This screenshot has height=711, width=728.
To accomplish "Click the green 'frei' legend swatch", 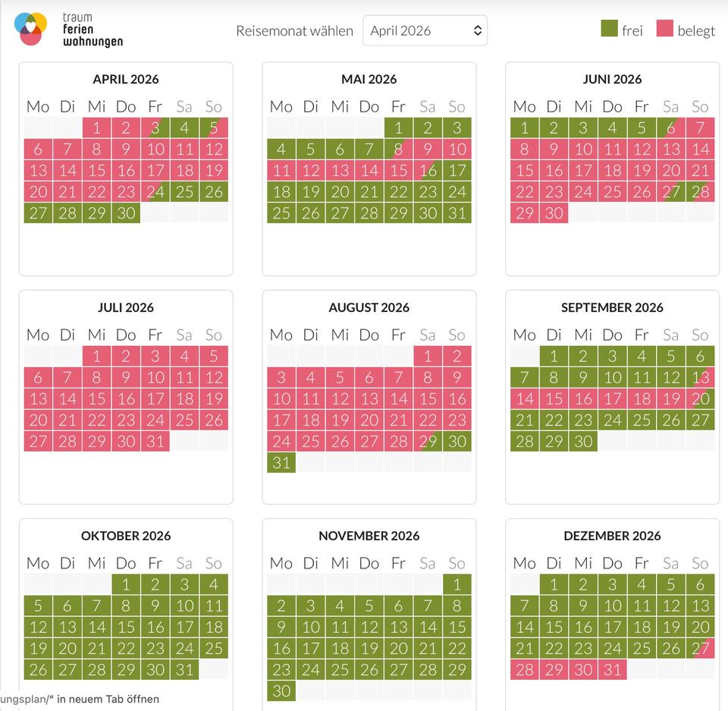I will [609, 29].
